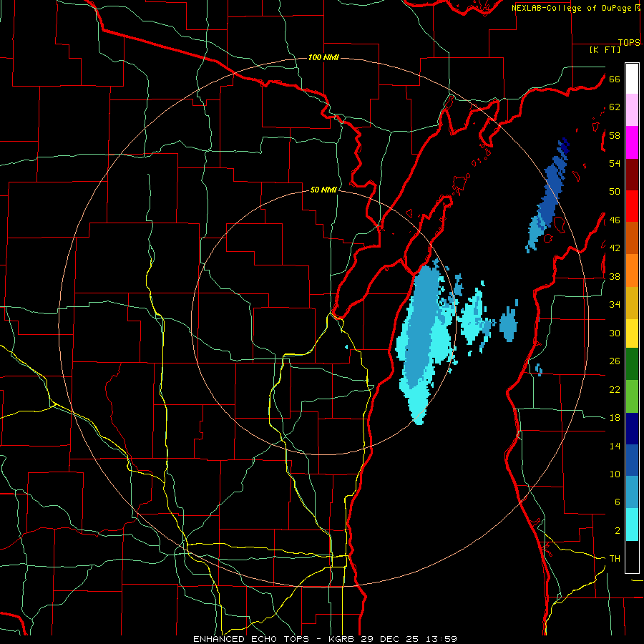
Task: Click the dark green legend swatch
Action: pos(632,364)
